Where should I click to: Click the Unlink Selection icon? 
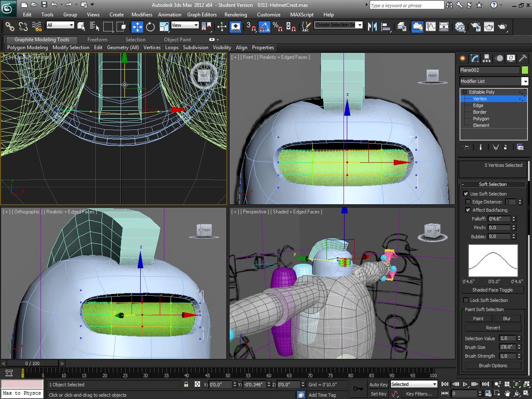pos(23,27)
